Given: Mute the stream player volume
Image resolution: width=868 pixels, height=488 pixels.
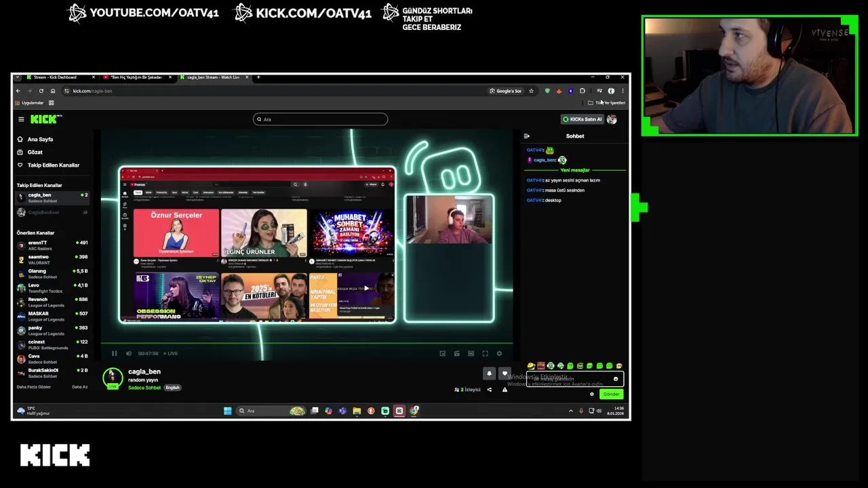Looking at the screenshot, I should [128, 353].
